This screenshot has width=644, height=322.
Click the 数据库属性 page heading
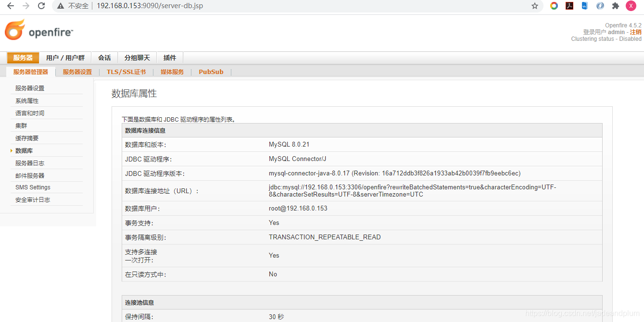coord(134,94)
